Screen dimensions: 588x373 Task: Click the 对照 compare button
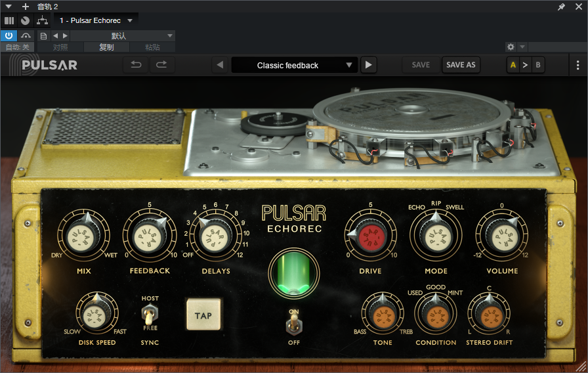(60, 47)
